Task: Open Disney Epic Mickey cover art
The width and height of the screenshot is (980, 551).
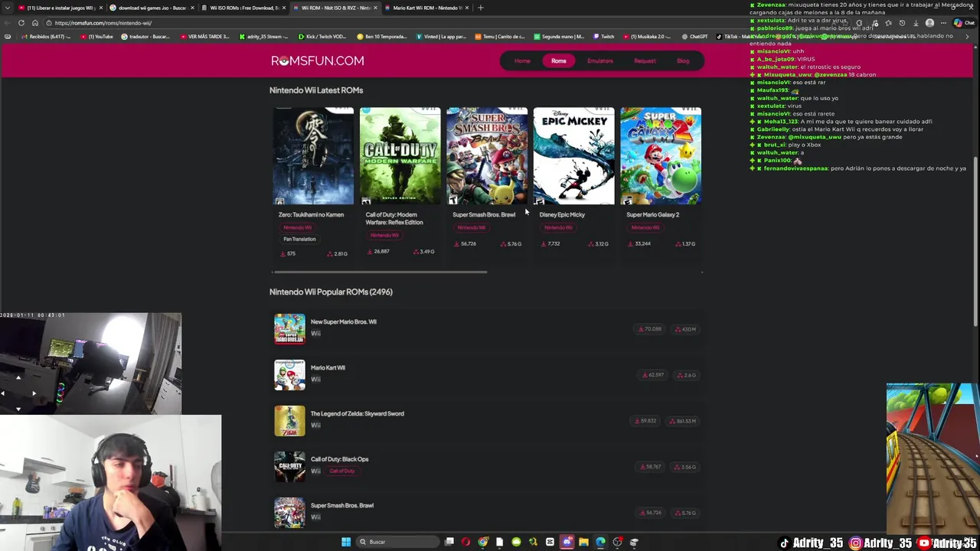Action: pyautogui.click(x=573, y=156)
